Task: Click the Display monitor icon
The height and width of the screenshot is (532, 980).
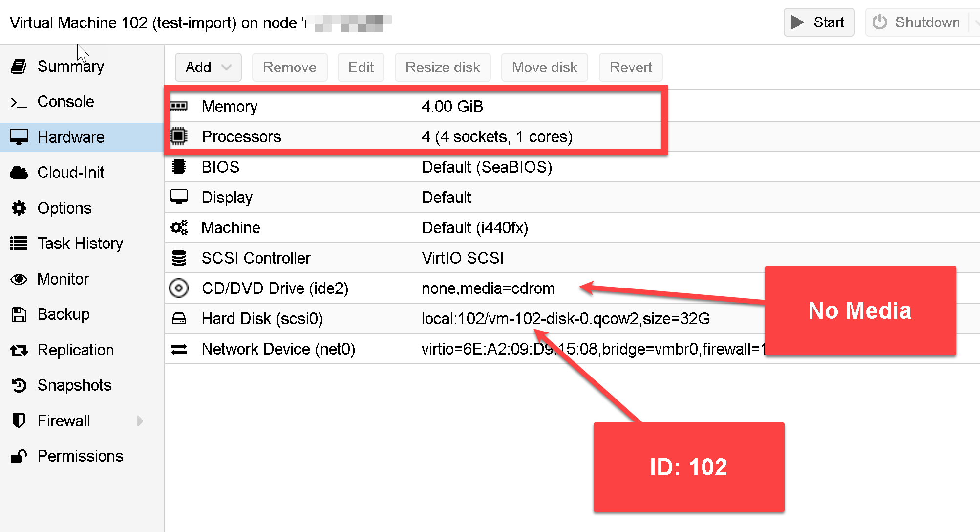Action: (179, 197)
